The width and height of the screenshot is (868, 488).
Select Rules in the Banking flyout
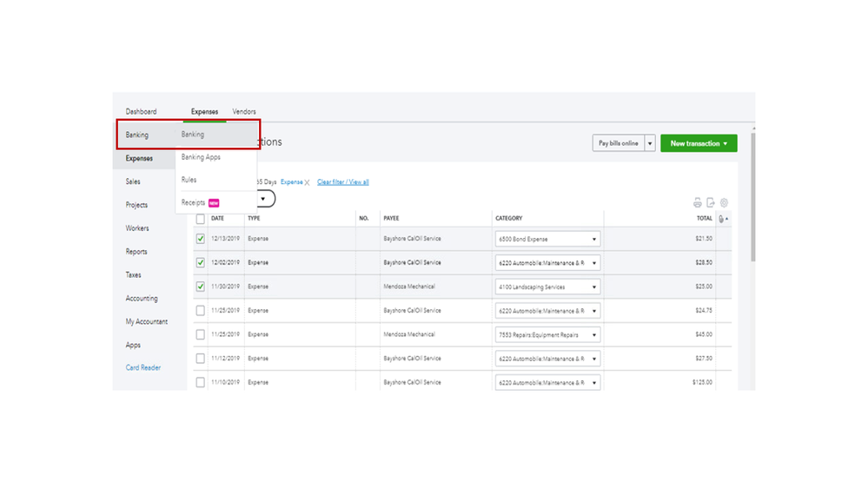(x=189, y=180)
